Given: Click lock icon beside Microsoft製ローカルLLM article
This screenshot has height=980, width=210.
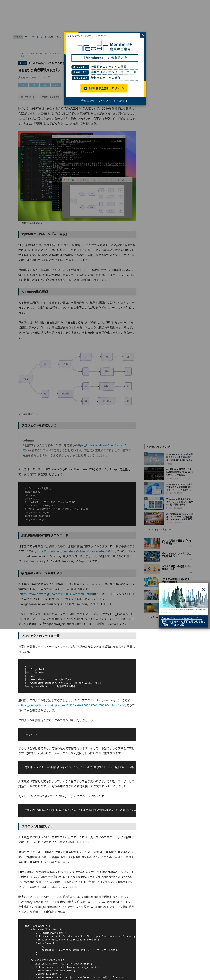Looking at the screenshot, I should (x=167, y=469).
